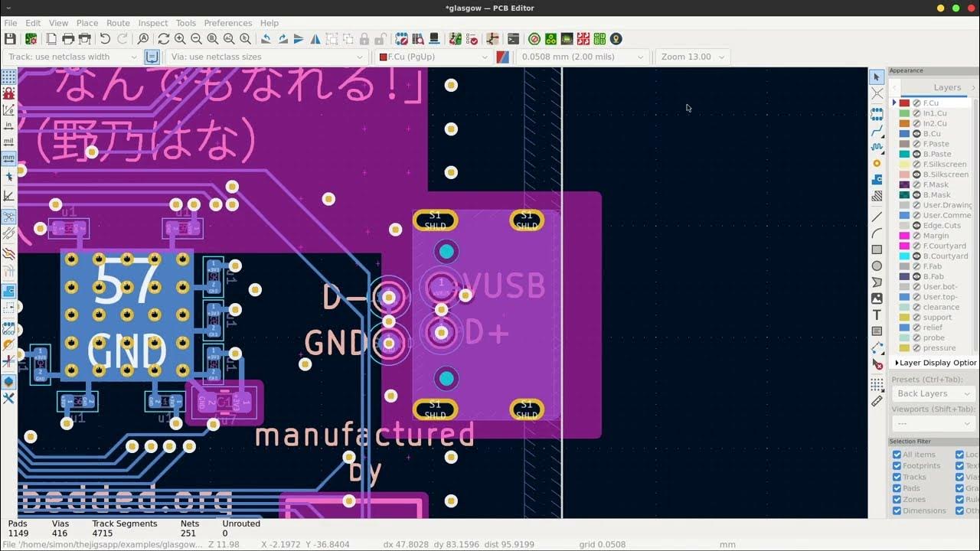This screenshot has width=980, height=551.
Task: Toggle visibility of B.Paste layer
Action: click(916, 154)
